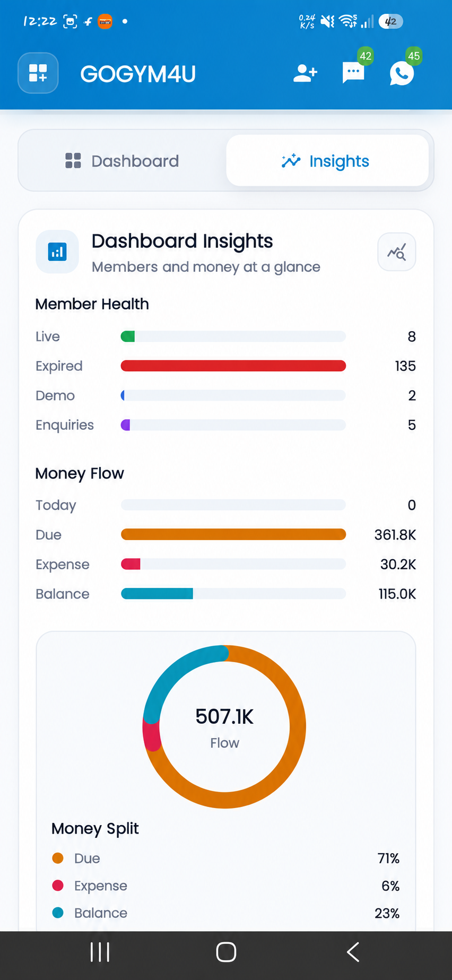Tap the Expired count 135
This screenshot has width=452, height=980.
[x=405, y=366]
